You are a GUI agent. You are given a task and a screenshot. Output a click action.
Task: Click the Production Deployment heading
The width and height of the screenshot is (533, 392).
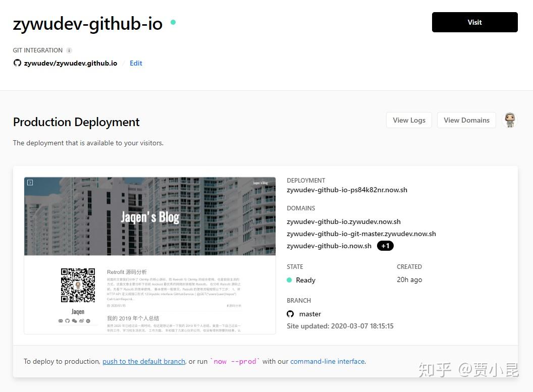pyautogui.click(x=76, y=122)
